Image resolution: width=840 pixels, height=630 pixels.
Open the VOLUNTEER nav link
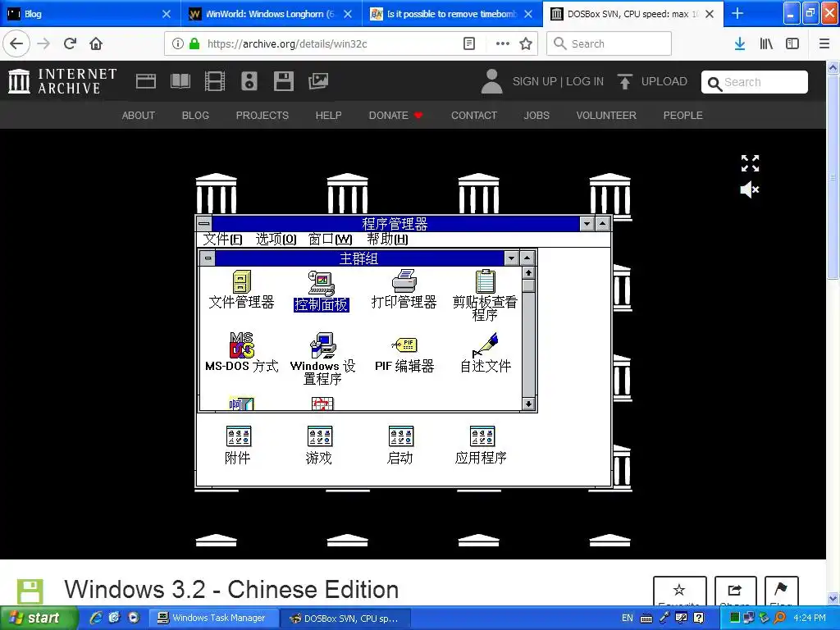pos(606,115)
